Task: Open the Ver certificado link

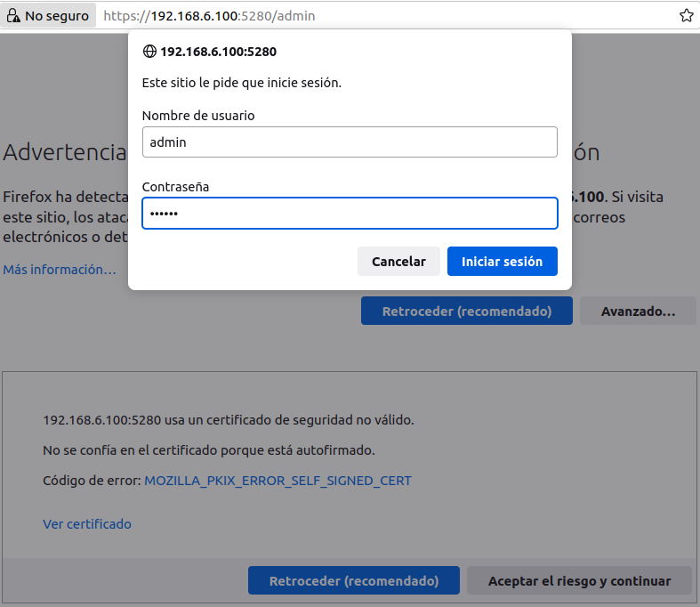Action: pyautogui.click(x=87, y=524)
